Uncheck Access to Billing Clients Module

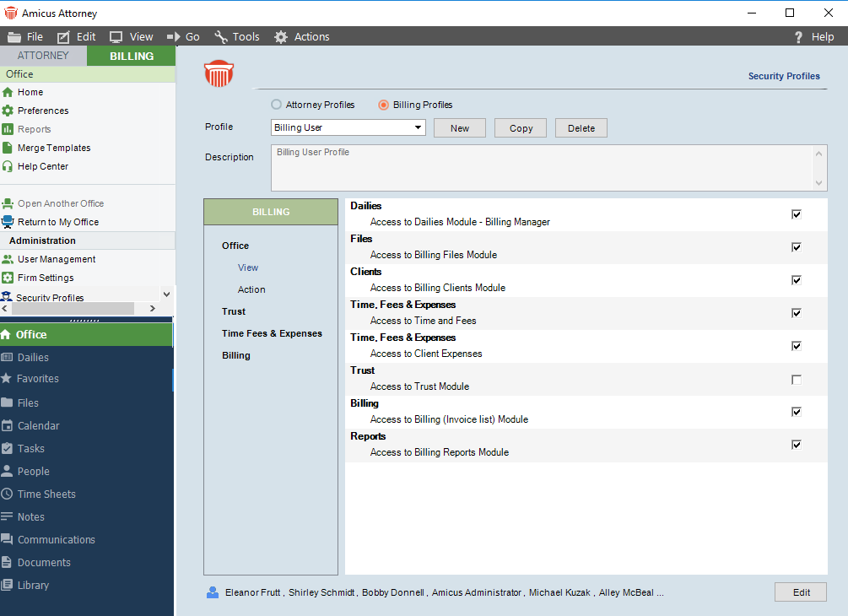(x=796, y=280)
